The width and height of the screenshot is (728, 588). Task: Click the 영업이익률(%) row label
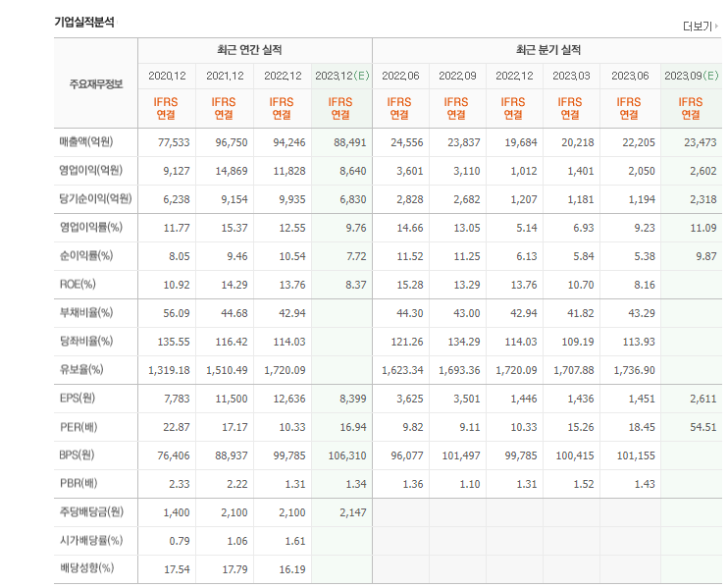(x=91, y=227)
